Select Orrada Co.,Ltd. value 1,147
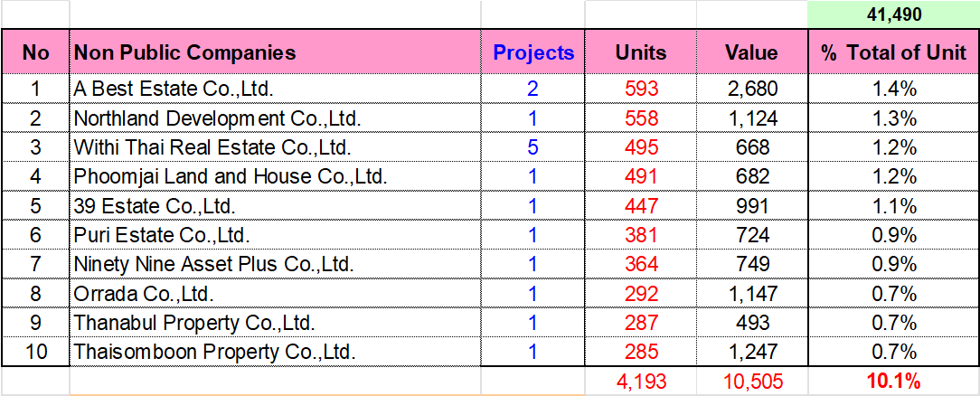This screenshot has height=396, width=980. [751, 294]
